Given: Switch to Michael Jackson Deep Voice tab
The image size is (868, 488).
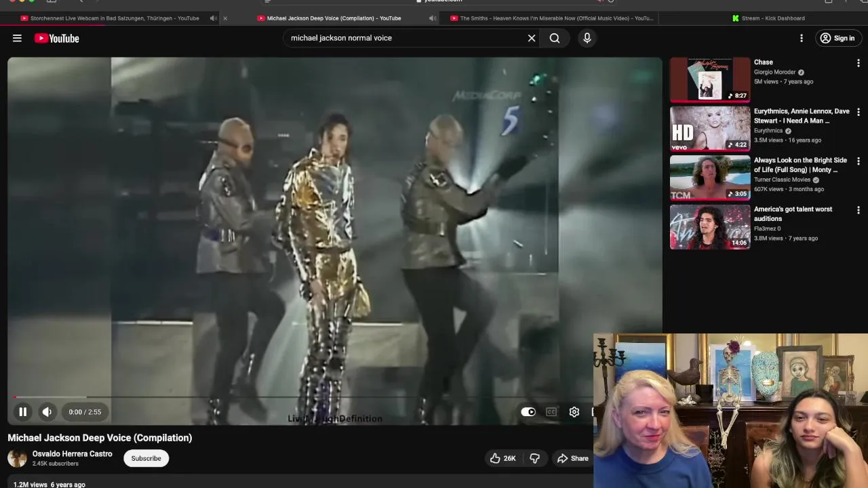Looking at the screenshot, I should coord(332,18).
